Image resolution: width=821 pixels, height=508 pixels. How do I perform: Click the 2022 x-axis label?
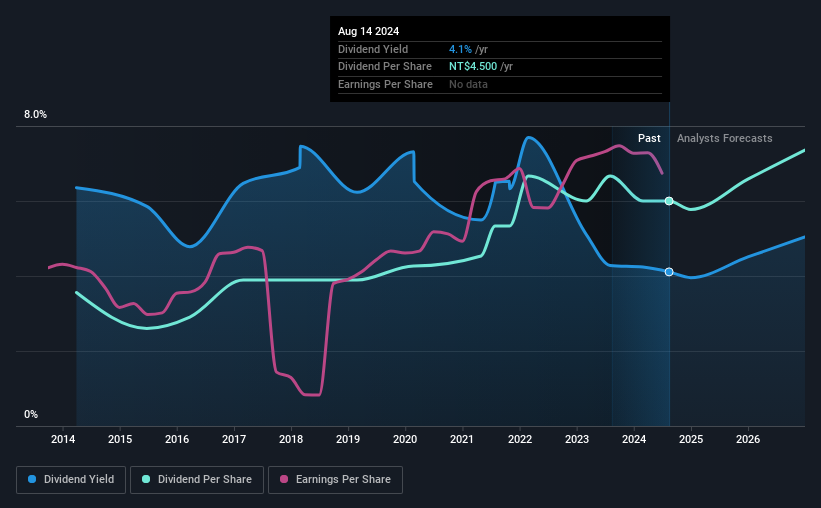(x=520, y=439)
